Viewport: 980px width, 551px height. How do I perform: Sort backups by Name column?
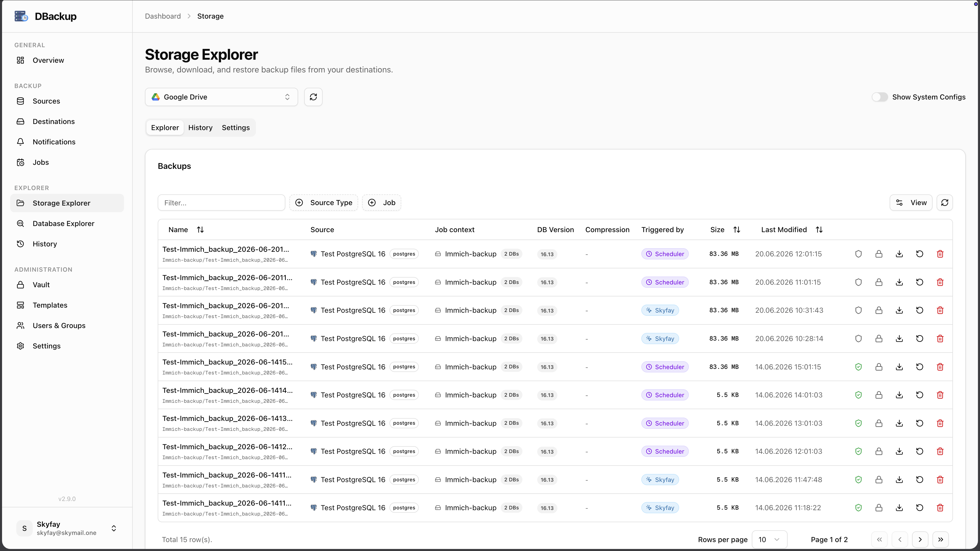186,230
